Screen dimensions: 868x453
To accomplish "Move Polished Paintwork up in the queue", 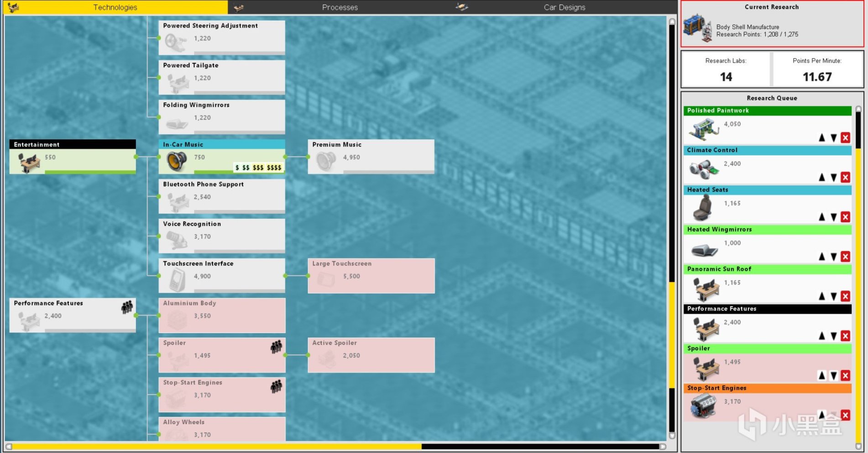I will pos(822,137).
